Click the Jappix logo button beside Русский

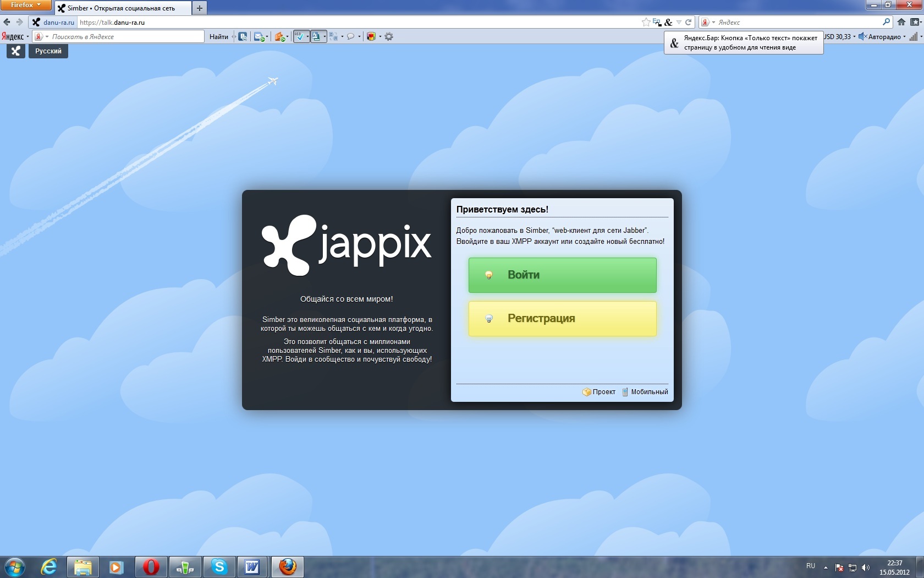(16, 51)
